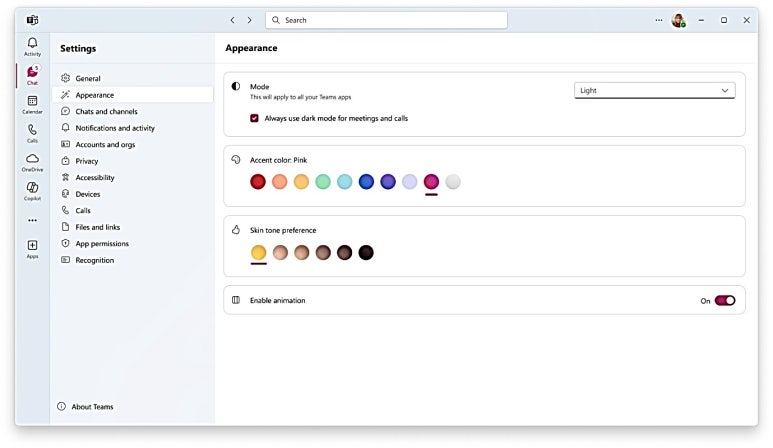This screenshot has height=448, width=773.
Task: Open the Apps store icon
Action: coord(32,248)
